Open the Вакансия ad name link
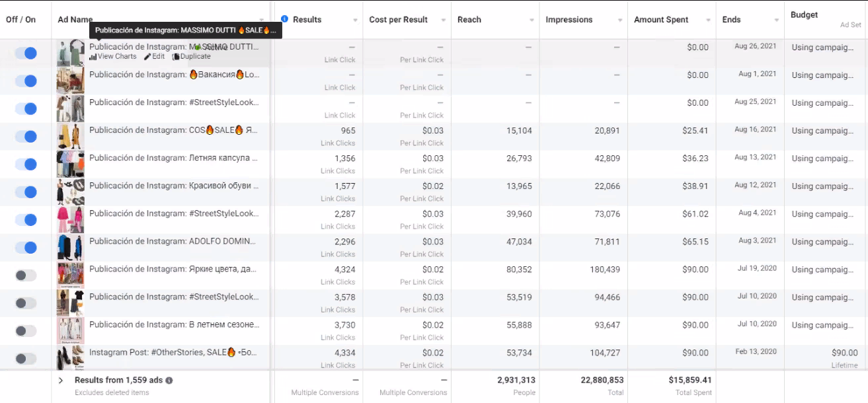 (175, 75)
